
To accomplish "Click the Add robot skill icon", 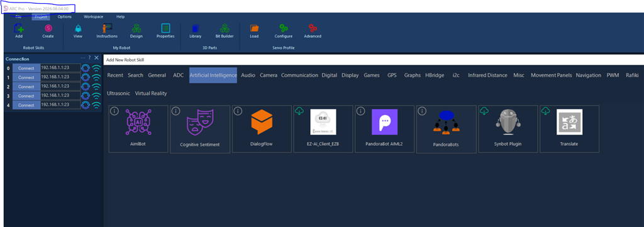I will coord(19,28).
